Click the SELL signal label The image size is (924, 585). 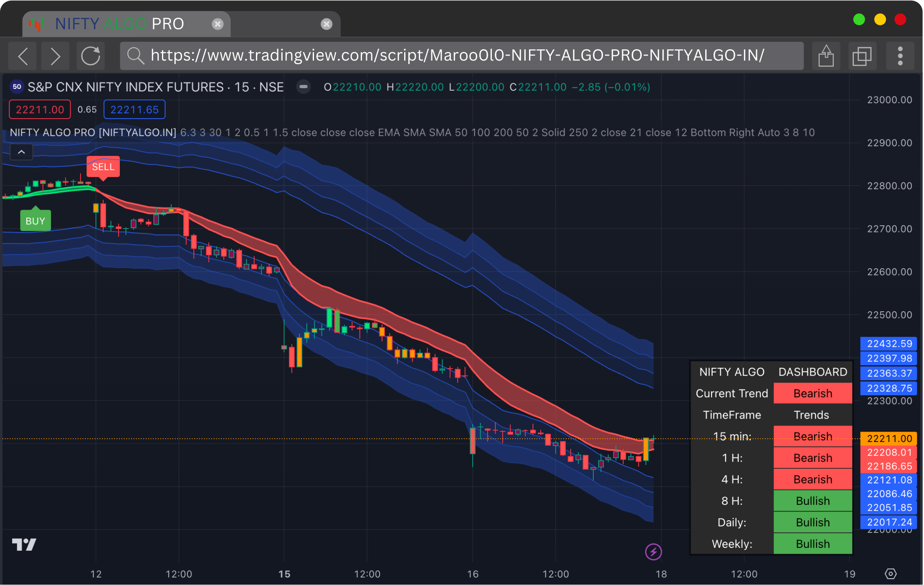coord(103,167)
